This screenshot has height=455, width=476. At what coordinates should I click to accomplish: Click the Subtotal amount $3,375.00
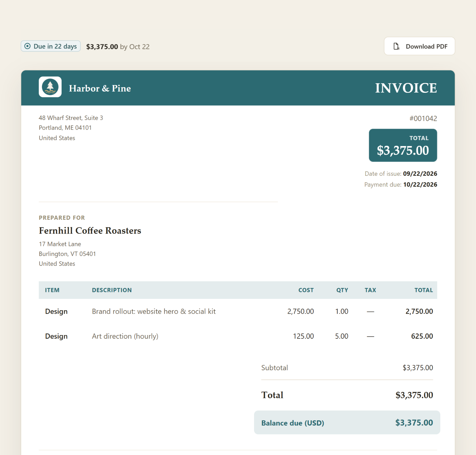pyautogui.click(x=418, y=368)
